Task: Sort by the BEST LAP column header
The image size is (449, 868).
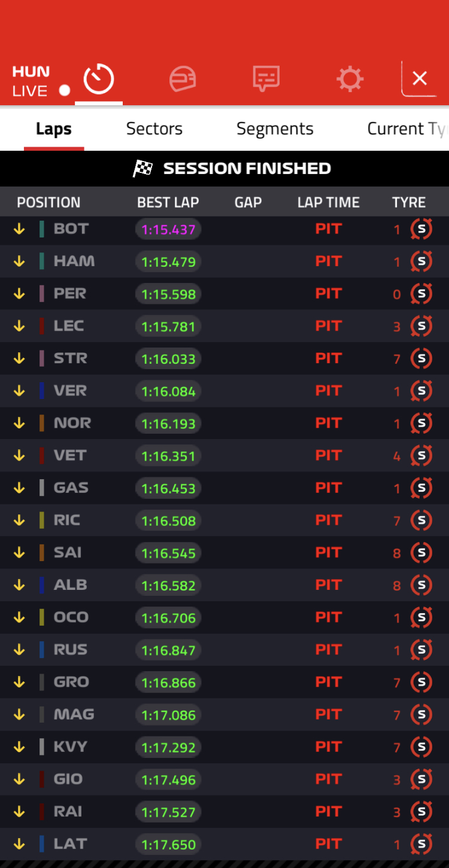Action: tap(168, 202)
